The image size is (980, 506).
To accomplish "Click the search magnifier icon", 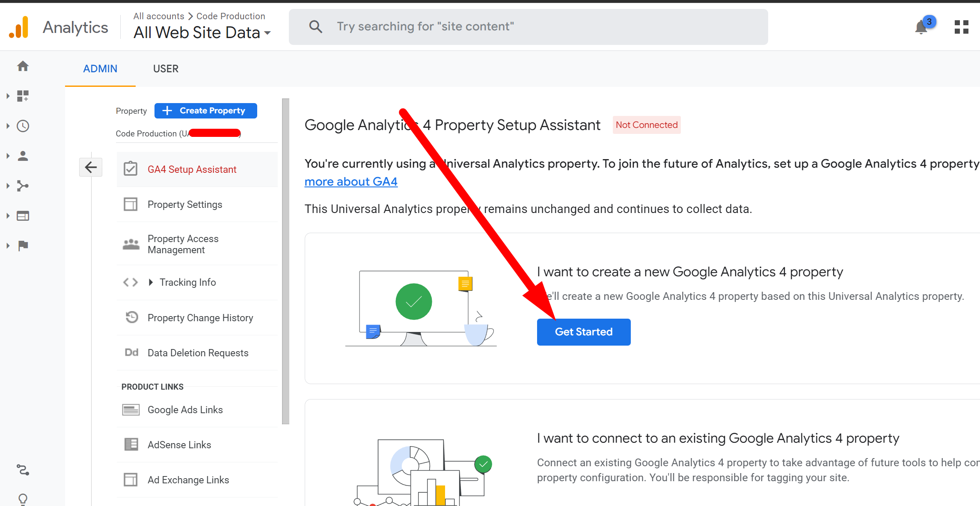I will [x=315, y=27].
